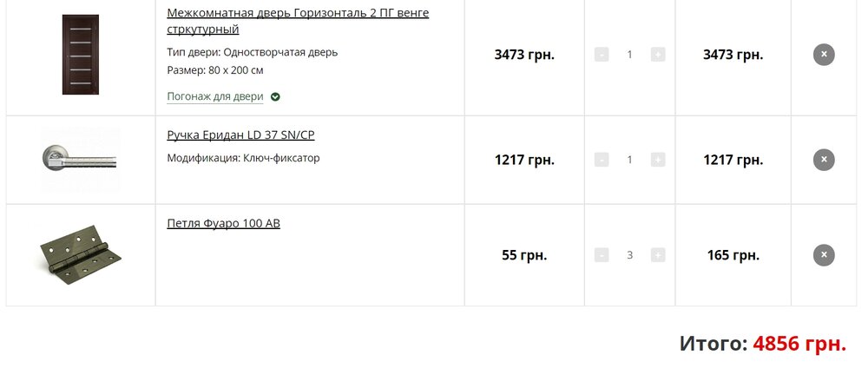The image size is (868, 368).
Task: Decrease quantity of Ручка Еридан handle
Action: (602, 160)
